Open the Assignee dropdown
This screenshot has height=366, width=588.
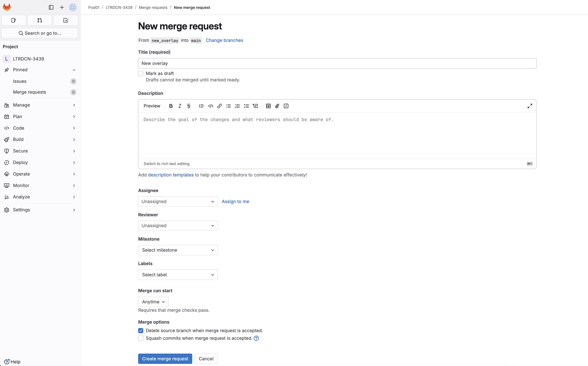[x=178, y=201]
